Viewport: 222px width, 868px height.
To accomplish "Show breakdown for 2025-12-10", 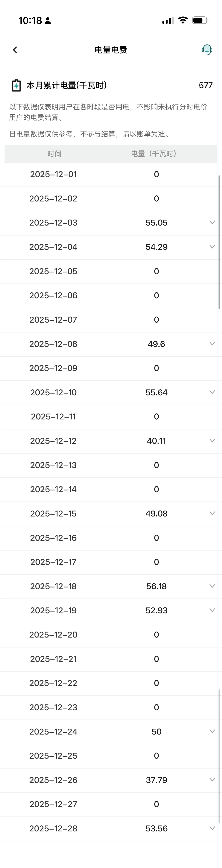I will (212, 392).
